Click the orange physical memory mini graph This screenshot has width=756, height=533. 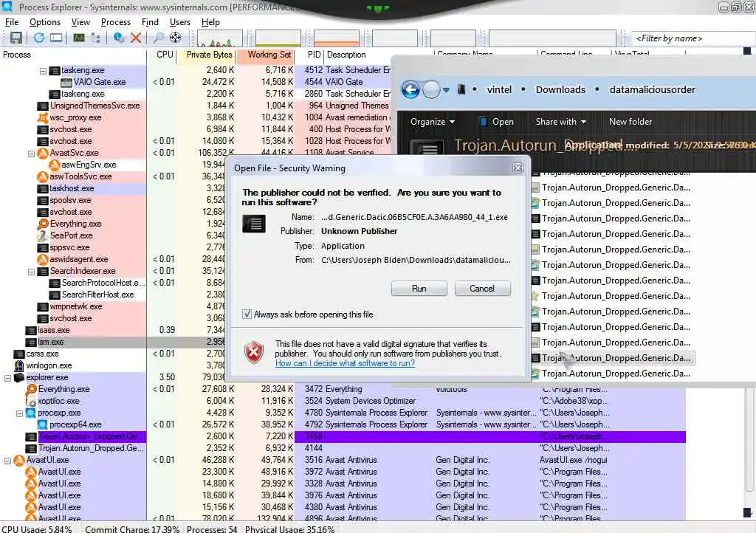tap(337, 38)
